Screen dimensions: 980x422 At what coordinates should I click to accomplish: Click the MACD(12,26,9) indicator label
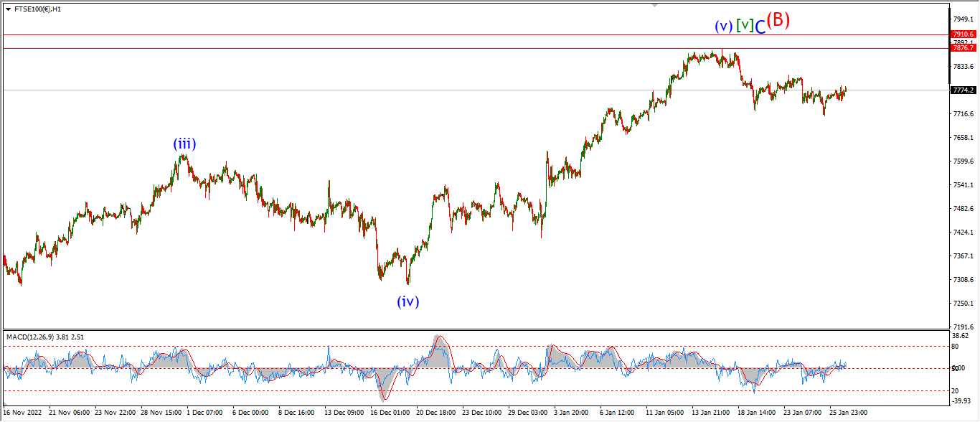[45, 337]
